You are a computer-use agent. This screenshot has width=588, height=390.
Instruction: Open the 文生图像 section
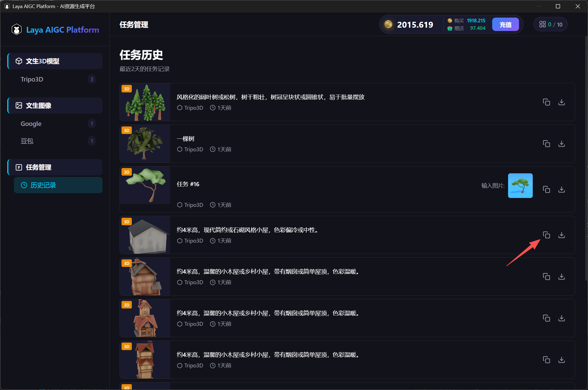[x=55, y=106]
